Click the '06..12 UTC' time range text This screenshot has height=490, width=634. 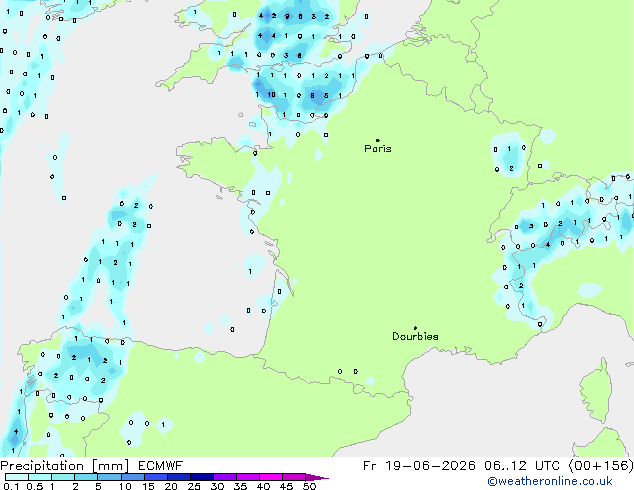(x=522, y=466)
